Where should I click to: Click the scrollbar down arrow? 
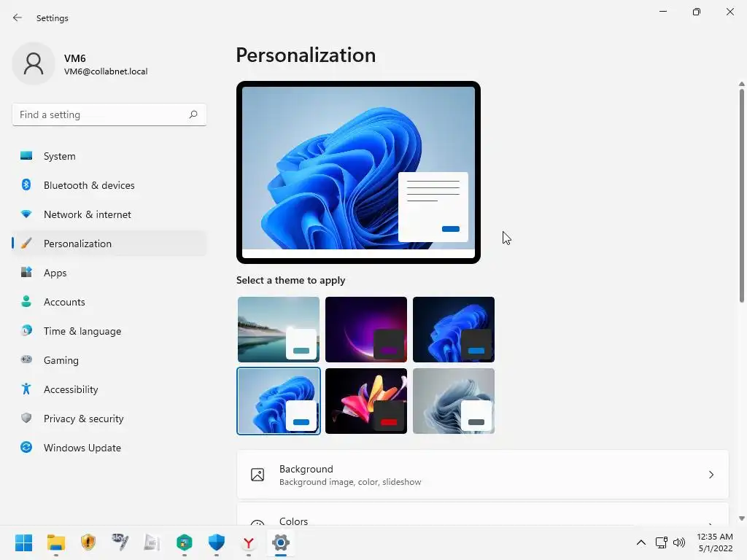[x=741, y=518]
